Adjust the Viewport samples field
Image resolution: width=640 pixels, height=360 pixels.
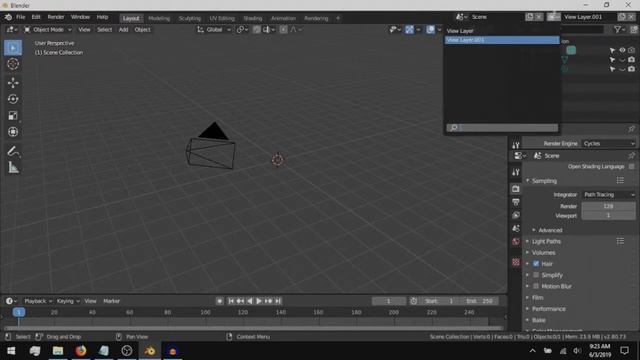coord(608,216)
